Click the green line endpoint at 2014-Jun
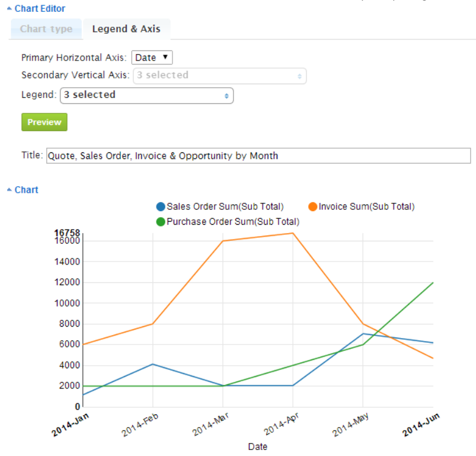 pyautogui.click(x=433, y=283)
